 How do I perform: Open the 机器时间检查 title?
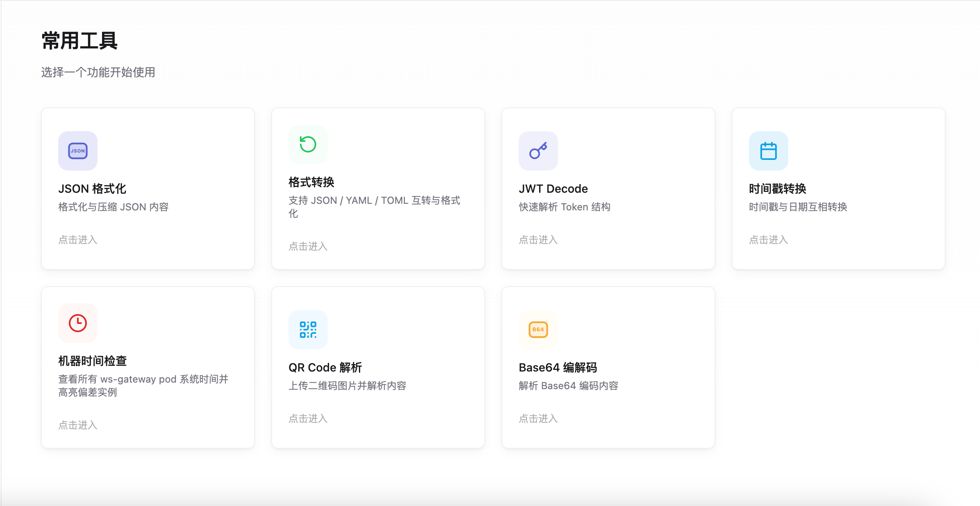(x=93, y=361)
